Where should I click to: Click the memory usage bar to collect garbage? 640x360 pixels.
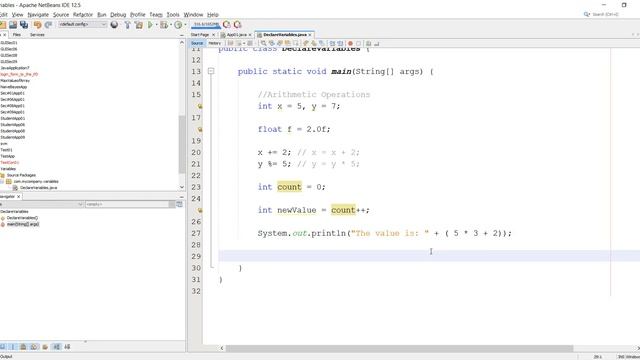pyautogui.click(x=206, y=25)
